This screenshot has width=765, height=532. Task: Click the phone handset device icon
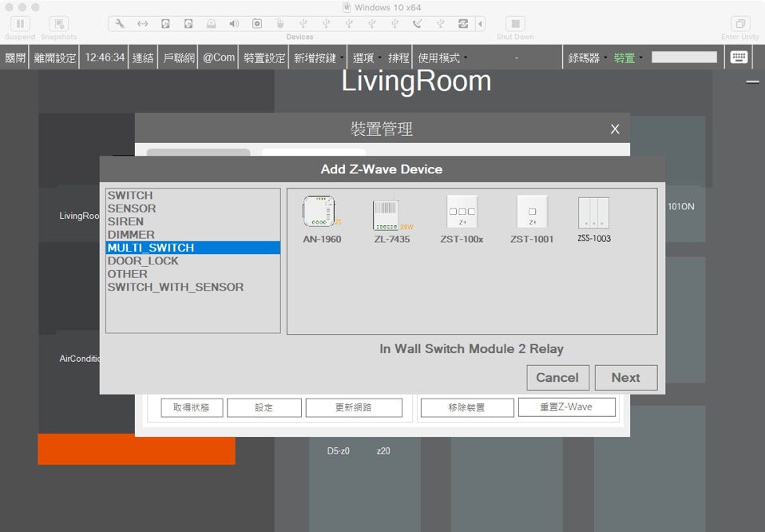[x=417, y=23]
